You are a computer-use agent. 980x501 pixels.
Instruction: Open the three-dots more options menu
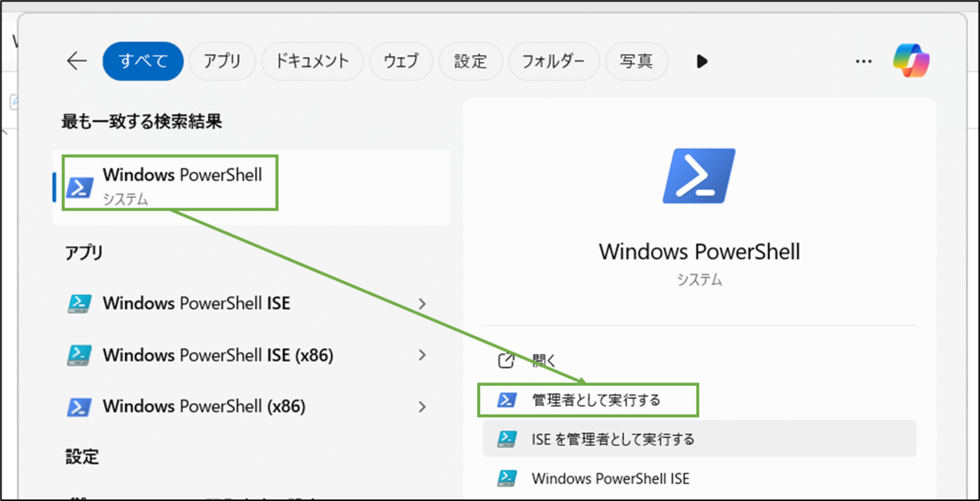tap(863, 61)
